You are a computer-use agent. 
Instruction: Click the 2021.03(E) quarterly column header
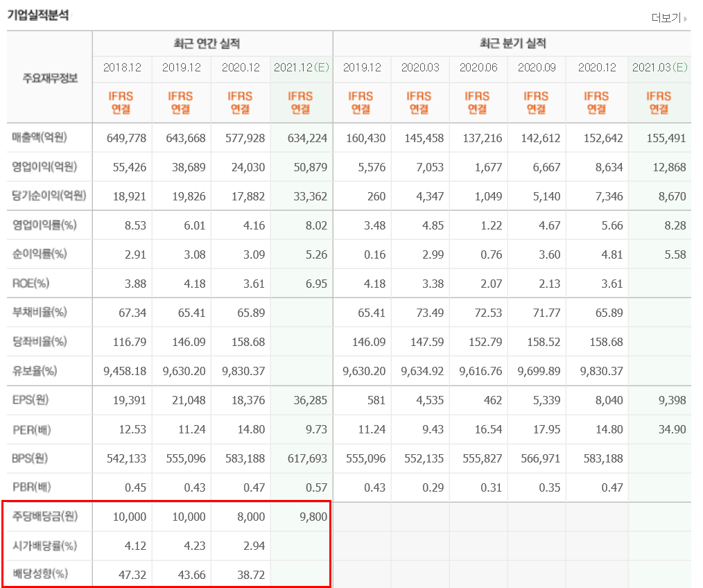(x=658, y=68)
